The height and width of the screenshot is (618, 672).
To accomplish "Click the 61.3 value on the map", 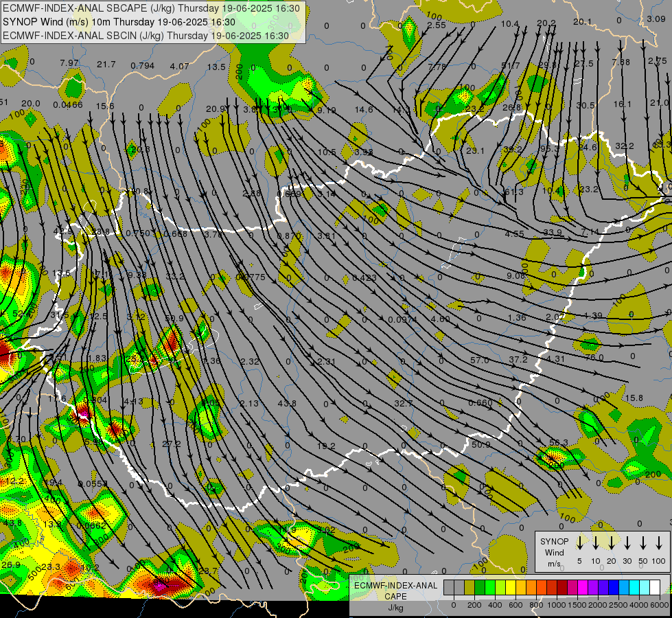I will tap(513, 192).
